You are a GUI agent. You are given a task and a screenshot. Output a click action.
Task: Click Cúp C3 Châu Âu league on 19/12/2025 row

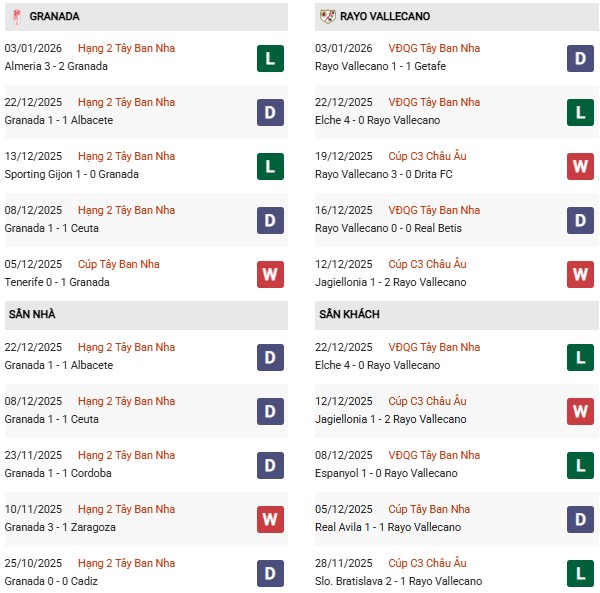432,156
